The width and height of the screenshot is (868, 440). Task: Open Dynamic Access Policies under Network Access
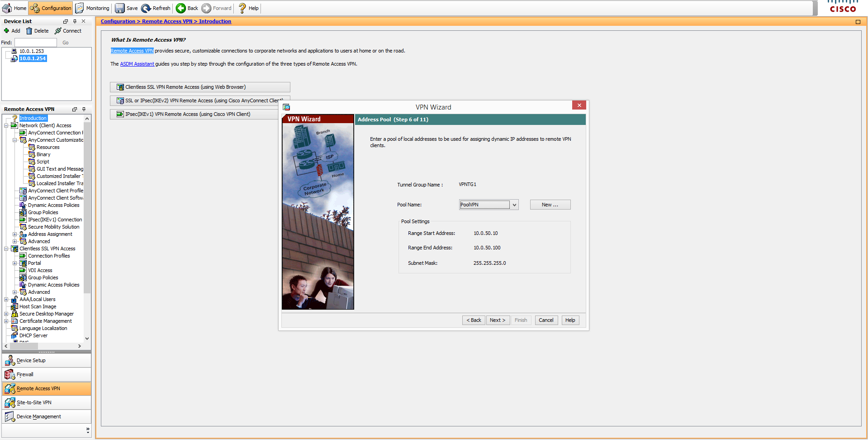coord(53,205)
